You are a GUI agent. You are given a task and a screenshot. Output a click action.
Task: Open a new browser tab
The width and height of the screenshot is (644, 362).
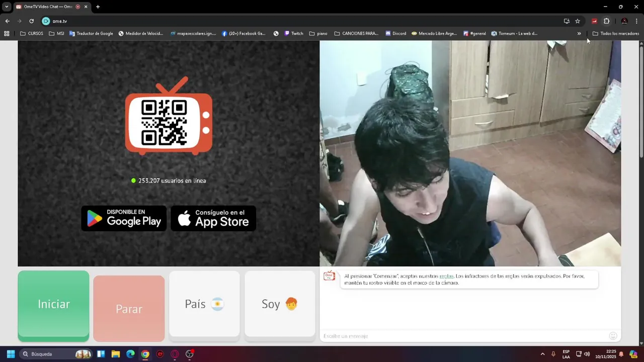pos(98,7)
